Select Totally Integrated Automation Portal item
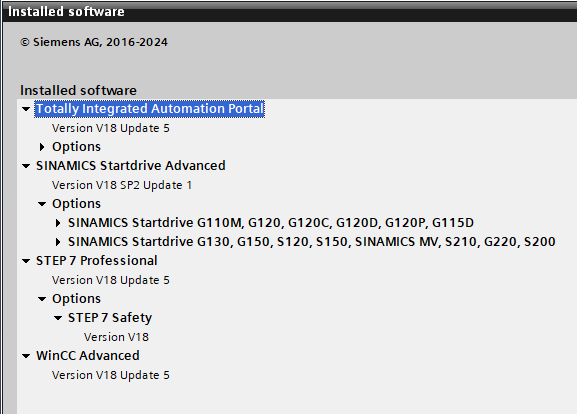Image resolution: width=577 pixels, height=414 pixels. click(149, 109)
